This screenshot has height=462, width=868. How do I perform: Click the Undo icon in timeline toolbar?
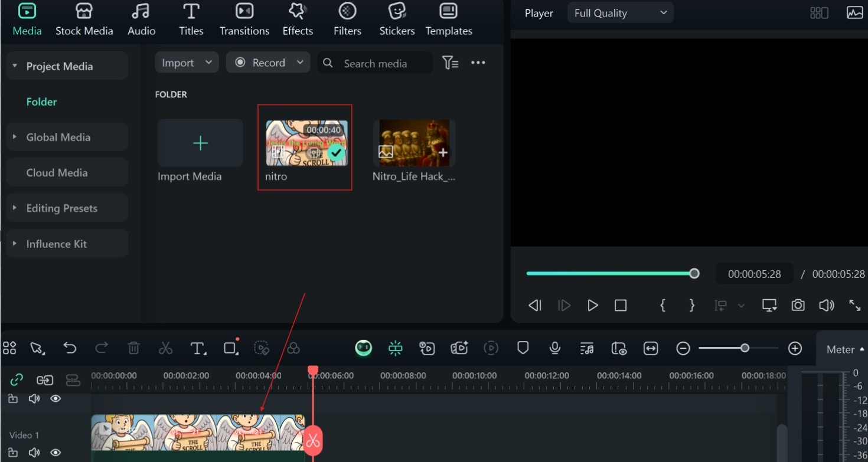click(70, 348)
